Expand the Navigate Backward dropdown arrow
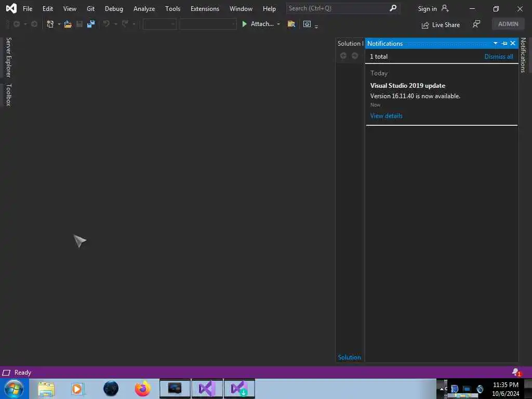The image size is (532, 399). 25,24
